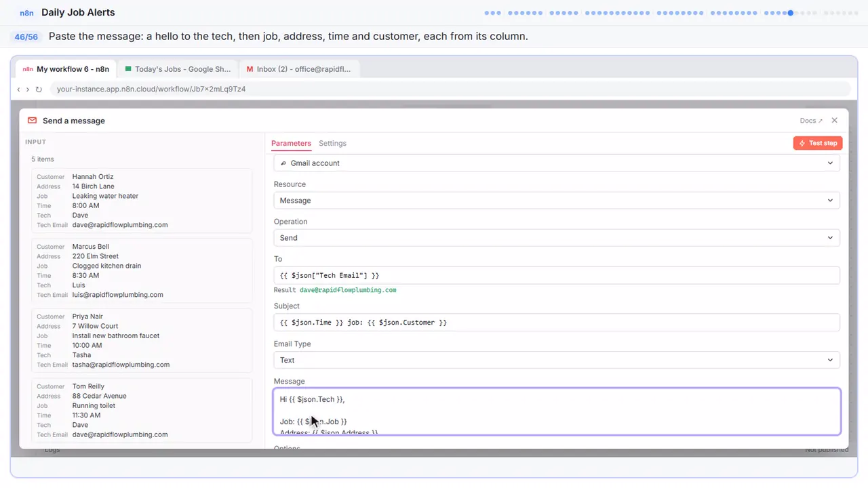Viewport: 868px width, 488px height.
Task: Click the Running toilet job
Action: (94, 405)
